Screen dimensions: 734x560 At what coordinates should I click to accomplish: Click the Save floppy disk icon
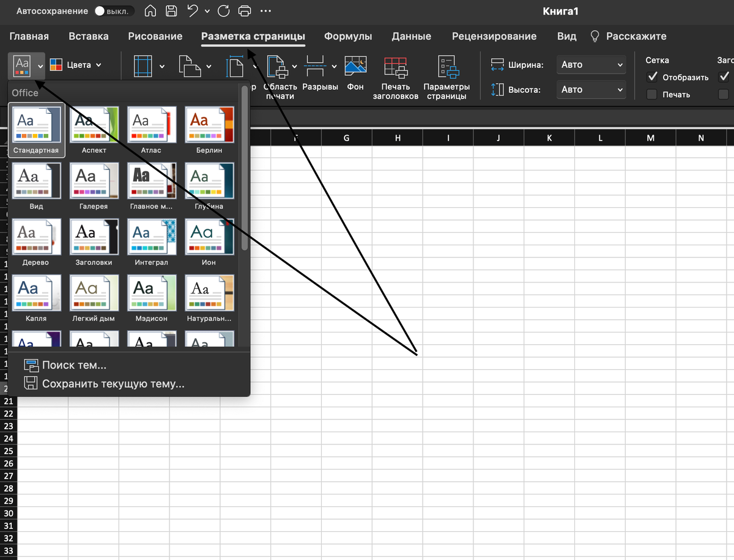172,11
